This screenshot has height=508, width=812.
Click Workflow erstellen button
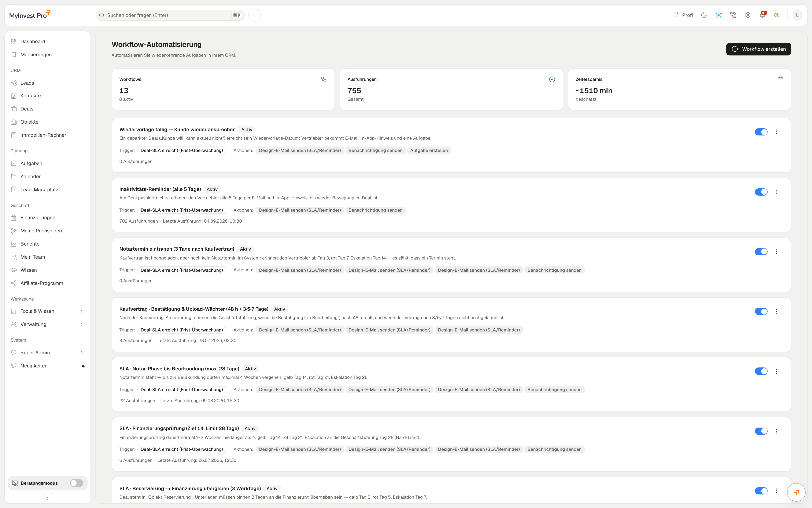[x=758, y=49]
